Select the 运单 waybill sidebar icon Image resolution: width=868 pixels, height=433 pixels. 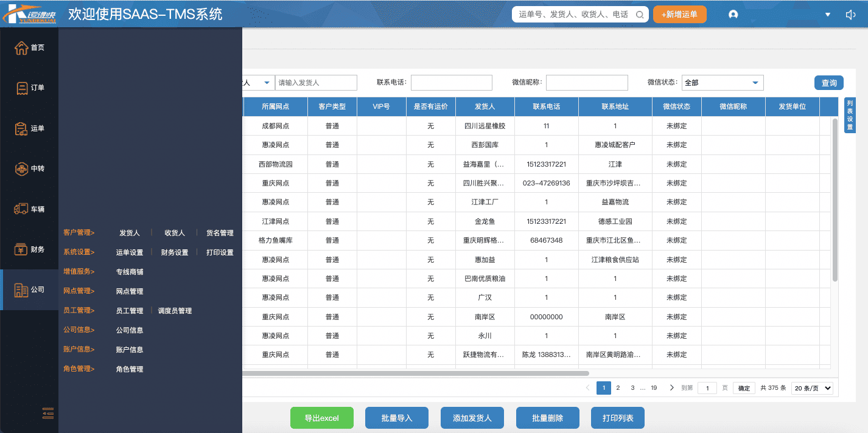pos(21,129)
